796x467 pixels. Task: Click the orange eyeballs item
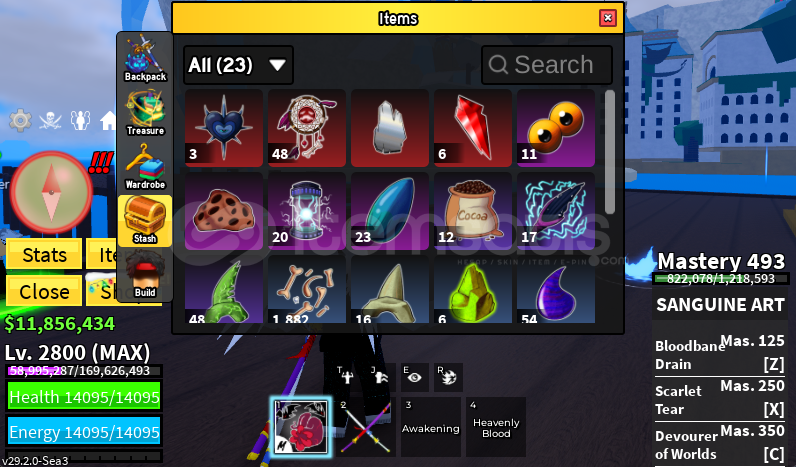(556, 128)
